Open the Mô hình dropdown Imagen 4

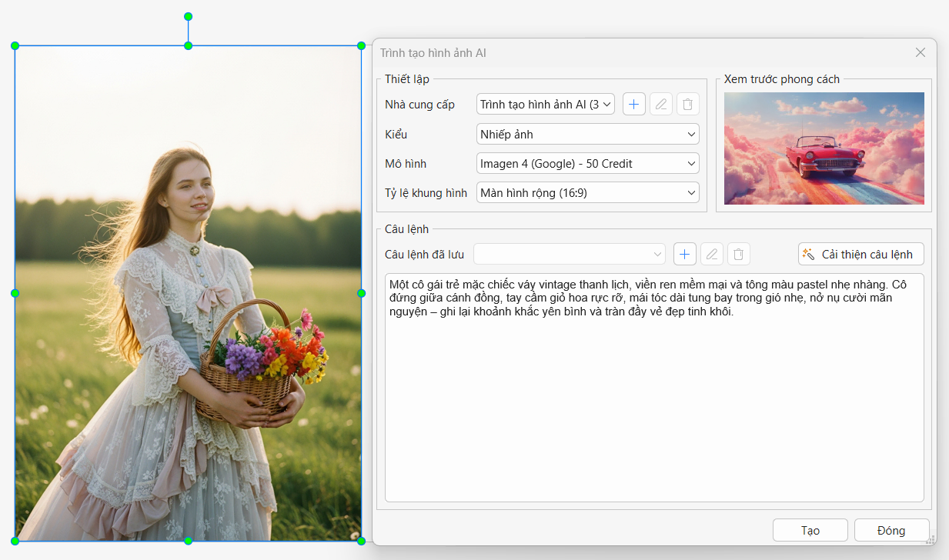pyautogui.click(x=587, y=164)
